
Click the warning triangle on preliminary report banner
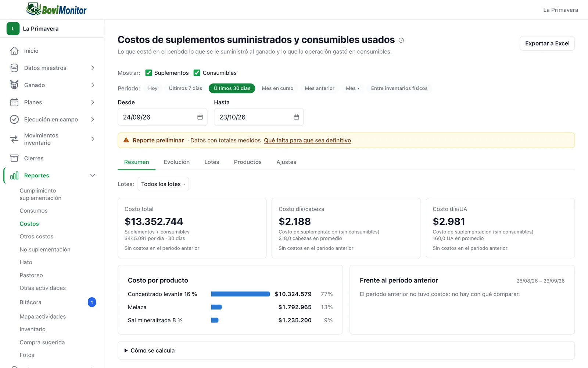[x=126, y=140]
